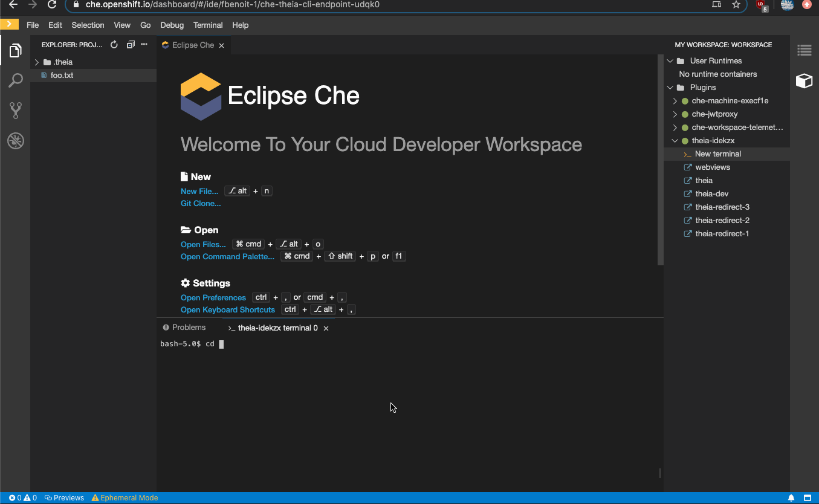
Task: Open the theia-redirect-1 endpoint
Action: (722, 234)
